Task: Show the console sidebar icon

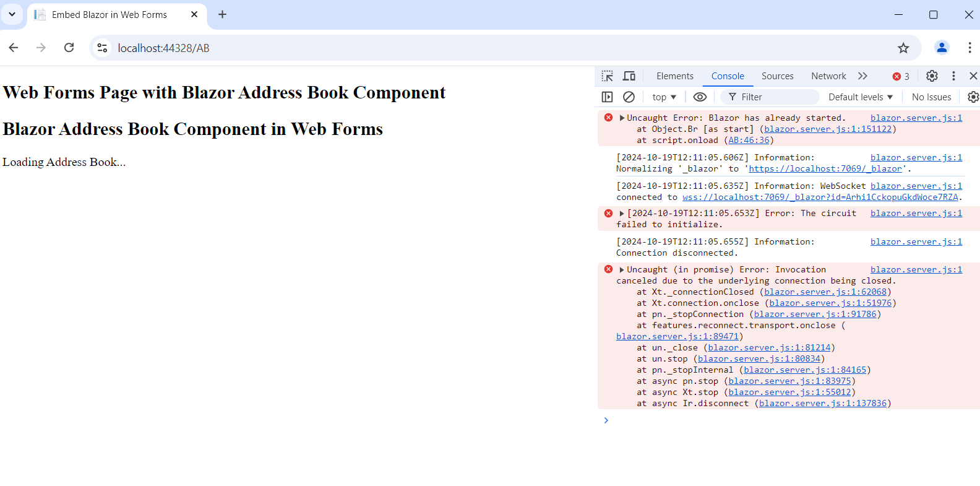Action: point(608,97)
